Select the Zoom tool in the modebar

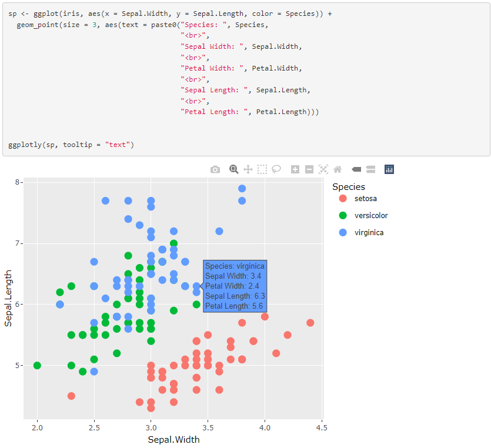click(233, 169)
